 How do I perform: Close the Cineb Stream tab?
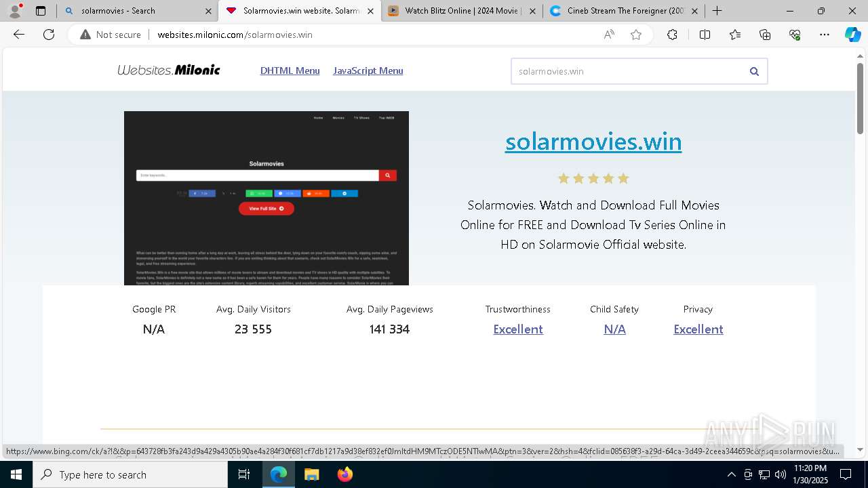point(694,11)
